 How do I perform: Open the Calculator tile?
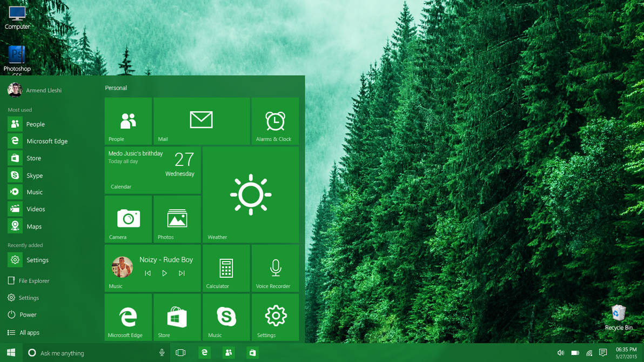click(x=226, y=268)
